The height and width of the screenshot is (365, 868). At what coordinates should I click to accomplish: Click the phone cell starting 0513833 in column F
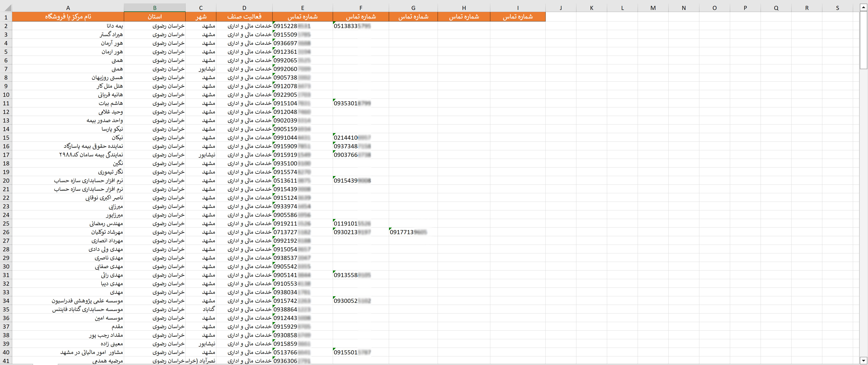(x=361, y=26)
